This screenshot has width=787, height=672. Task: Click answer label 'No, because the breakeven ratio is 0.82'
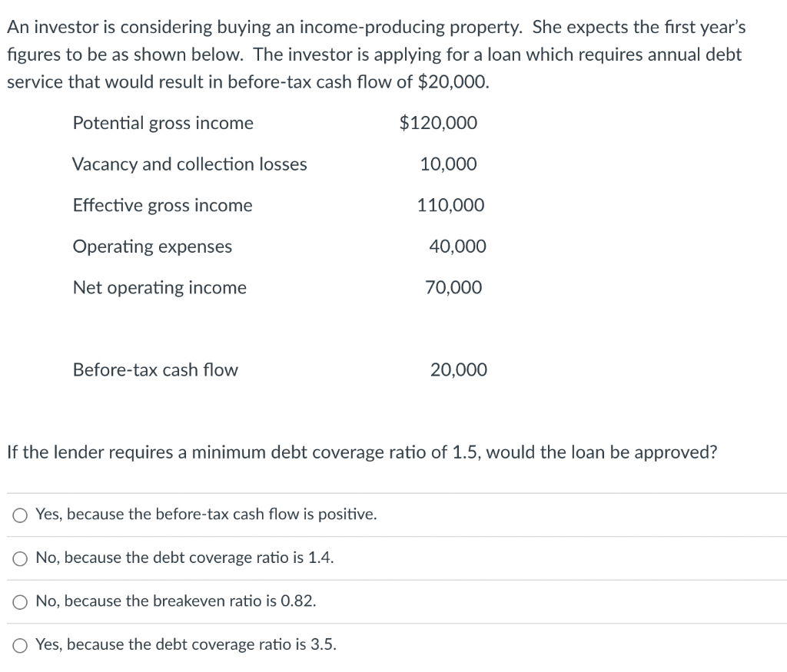coord(176,601)
